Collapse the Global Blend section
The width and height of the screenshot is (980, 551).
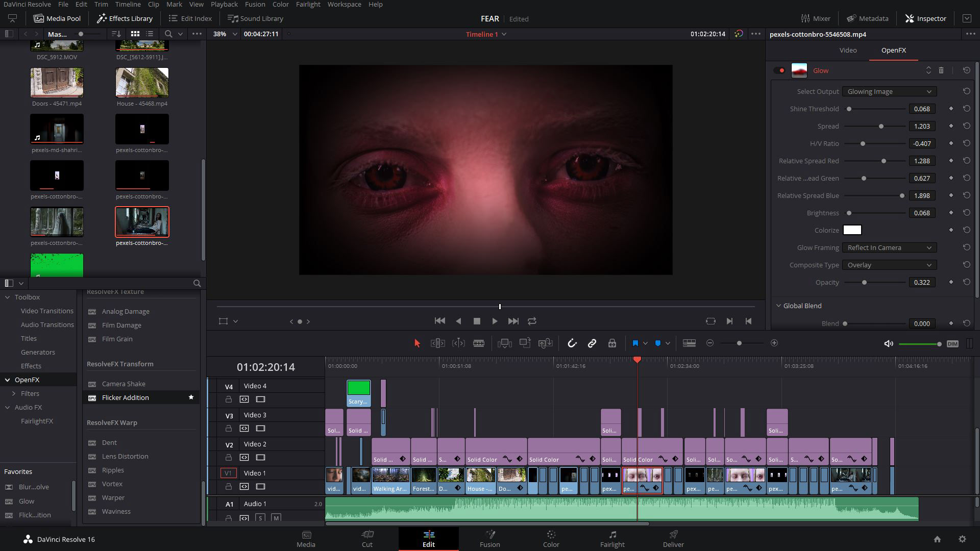778,306
